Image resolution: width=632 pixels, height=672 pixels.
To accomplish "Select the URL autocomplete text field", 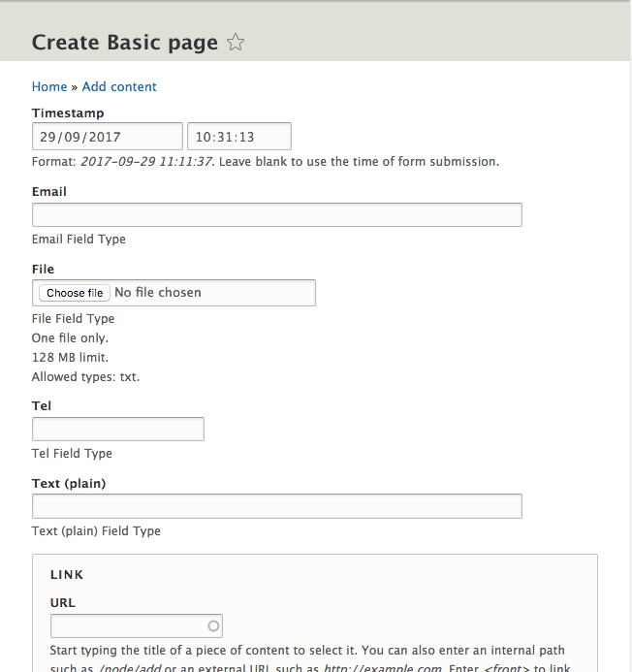I will [128, 625].
